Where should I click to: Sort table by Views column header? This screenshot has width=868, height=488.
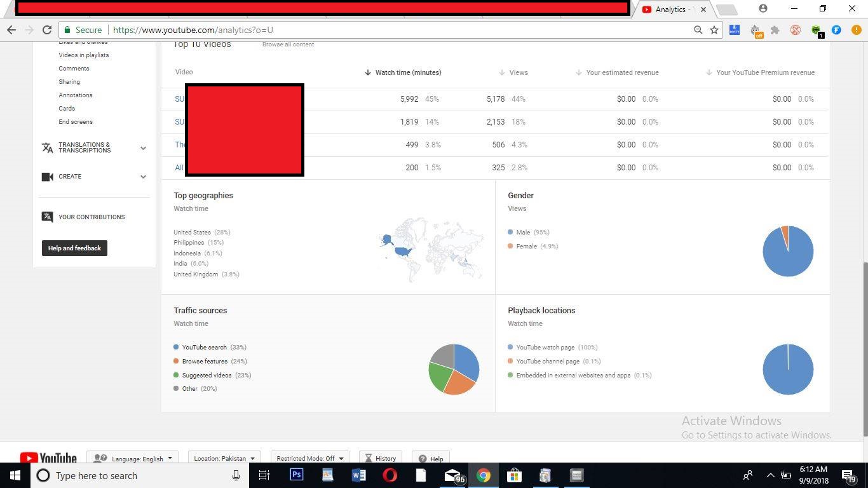518,72
